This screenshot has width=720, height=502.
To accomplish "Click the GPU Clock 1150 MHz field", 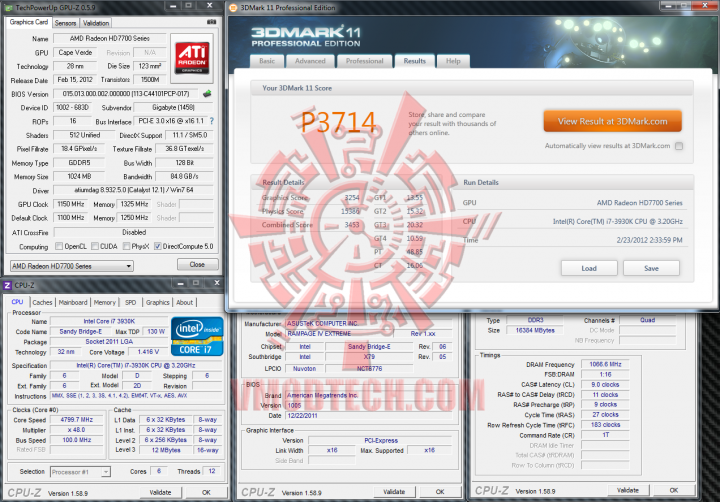I will pyautogui.click(x=71, y=204).
